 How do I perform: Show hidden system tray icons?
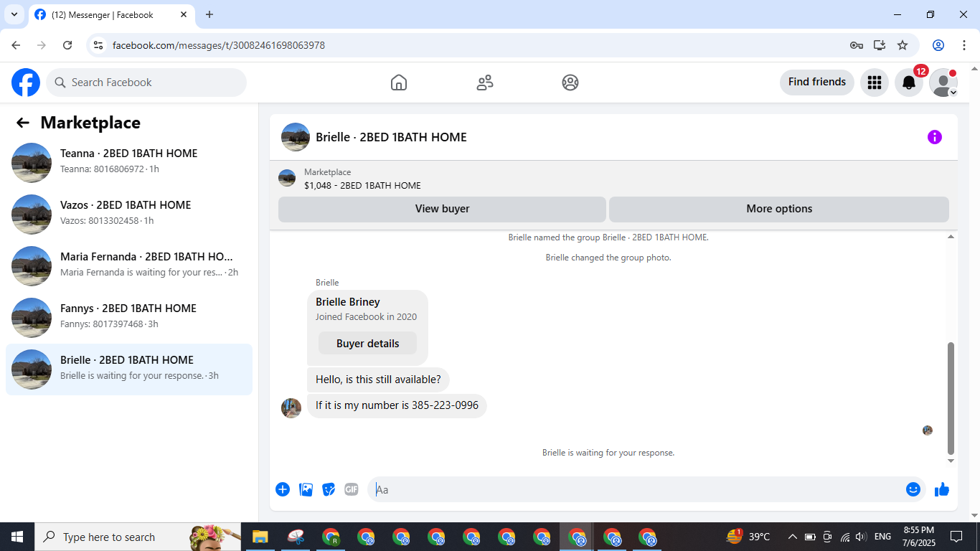pyautogui.click(x=793, y=537)
